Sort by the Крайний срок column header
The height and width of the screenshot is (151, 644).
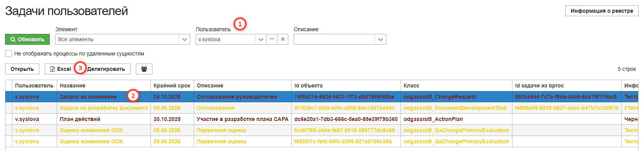click(172, 86)
